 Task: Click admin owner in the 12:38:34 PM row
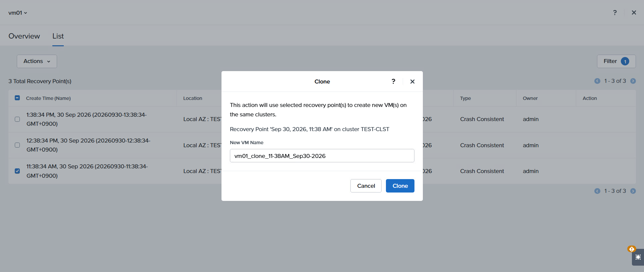pos(531,145)
